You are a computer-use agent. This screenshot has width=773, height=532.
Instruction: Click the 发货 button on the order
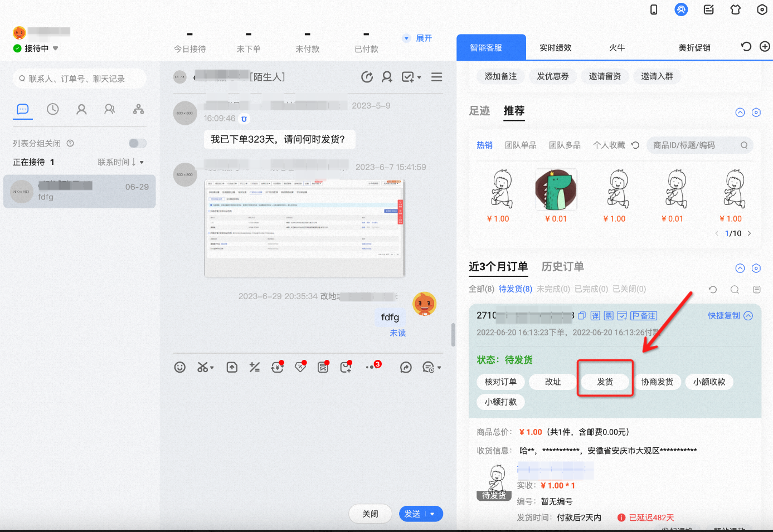[605, 382]
